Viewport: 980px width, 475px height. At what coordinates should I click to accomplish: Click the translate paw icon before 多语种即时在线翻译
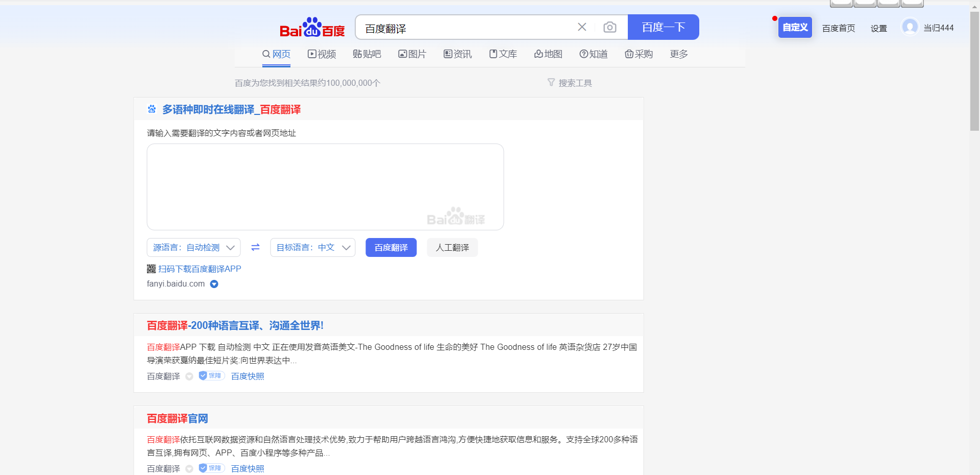[151, 109]
